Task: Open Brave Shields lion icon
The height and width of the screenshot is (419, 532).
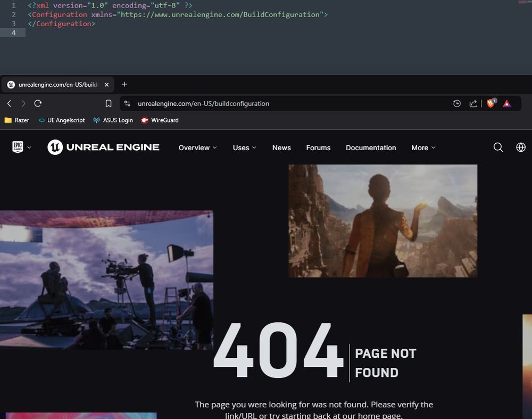Action: point(491,103)
